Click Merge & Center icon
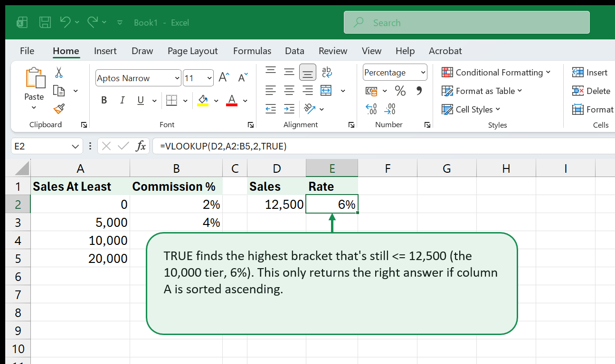 click(326, 90)
